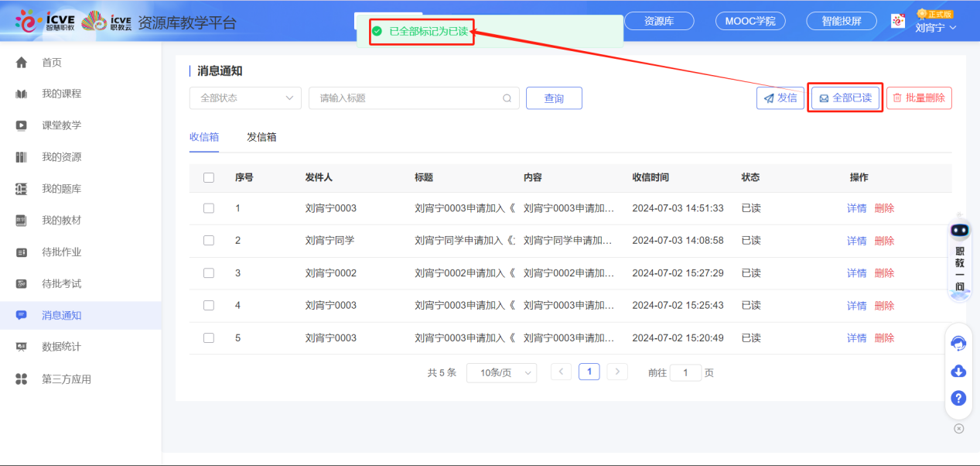Check the checkbox for message row 1
The image size is (980, 466).
coord(208,208)
